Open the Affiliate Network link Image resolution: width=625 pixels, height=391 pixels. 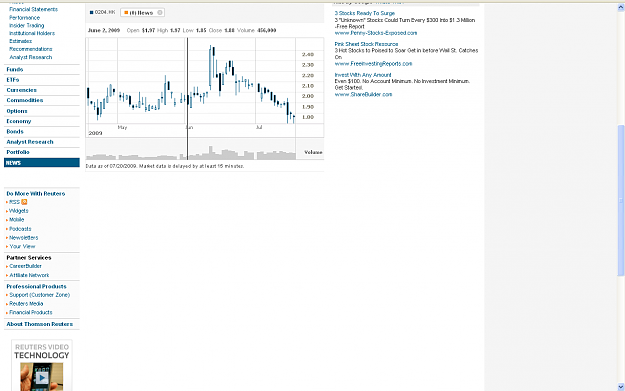[29, 275]
